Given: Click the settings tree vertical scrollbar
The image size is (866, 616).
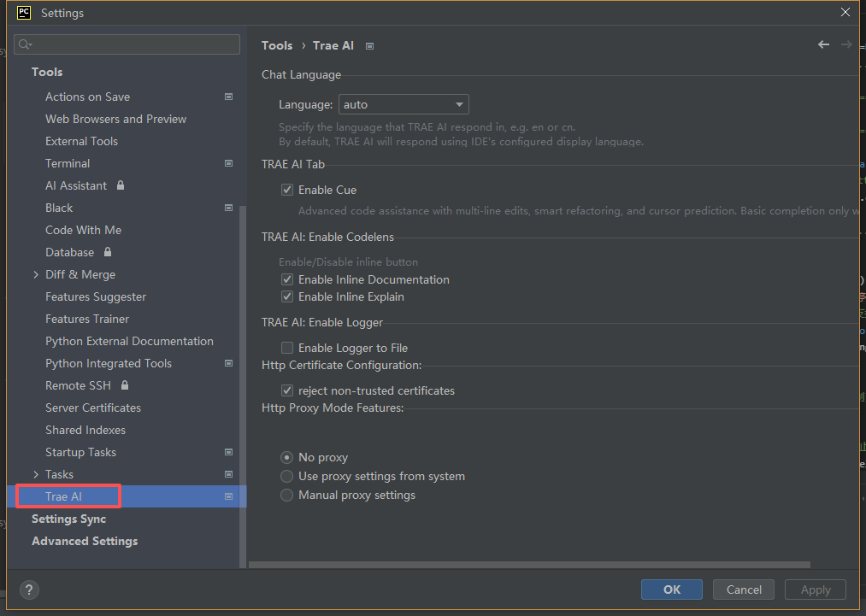Looking at the screenshot, I should [243, 386].
